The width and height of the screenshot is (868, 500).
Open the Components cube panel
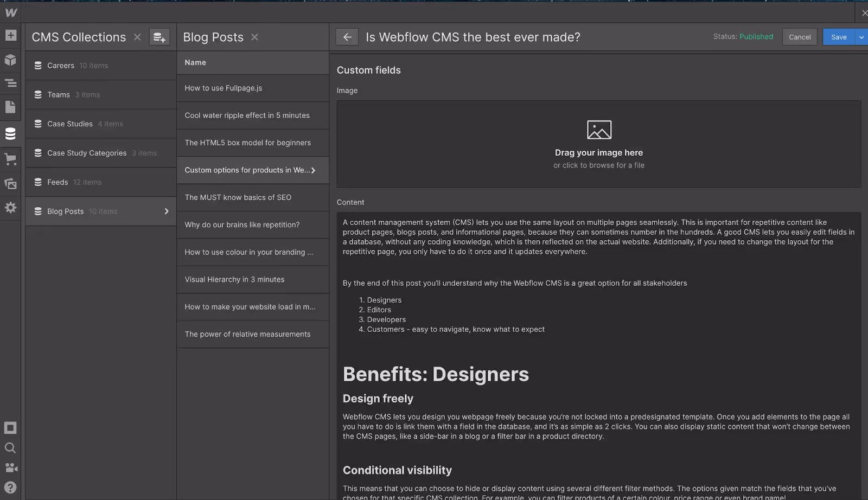coord(10,59)
